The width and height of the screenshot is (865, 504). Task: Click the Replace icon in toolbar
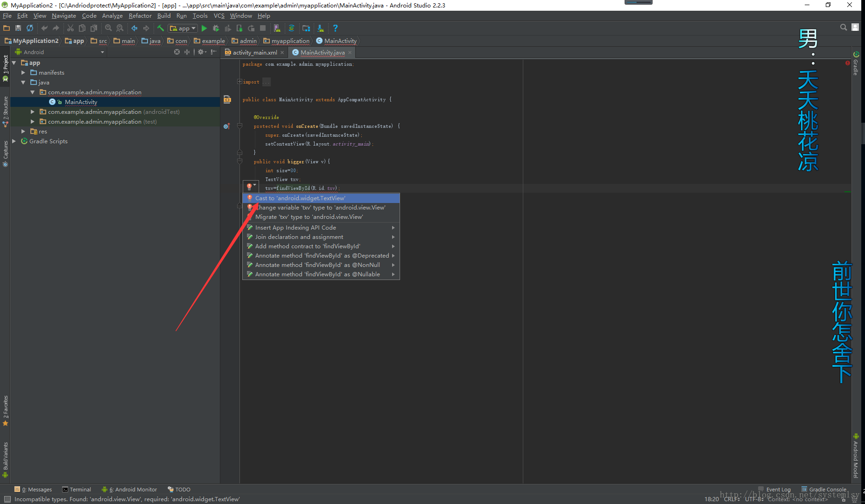pos(120,28)
